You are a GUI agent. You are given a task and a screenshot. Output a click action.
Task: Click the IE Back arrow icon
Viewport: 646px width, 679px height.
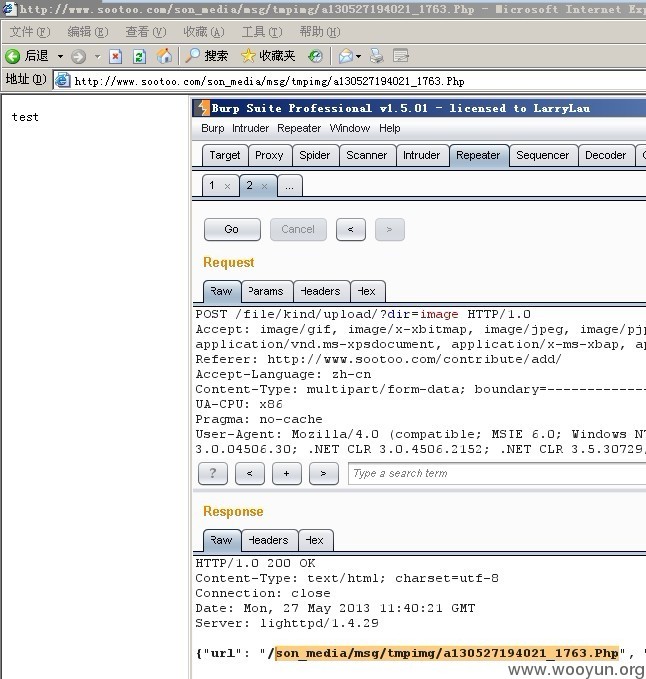[12, 56]
